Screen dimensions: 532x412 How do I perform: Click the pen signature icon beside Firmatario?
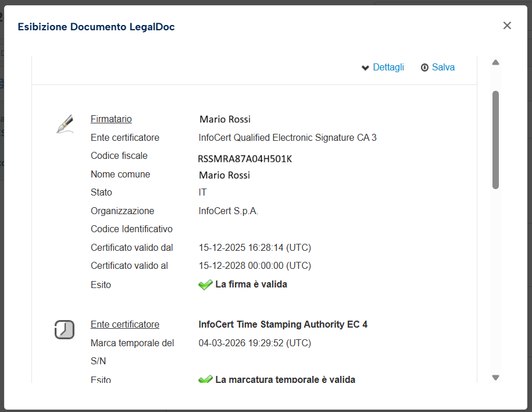(x=65, y=124)
